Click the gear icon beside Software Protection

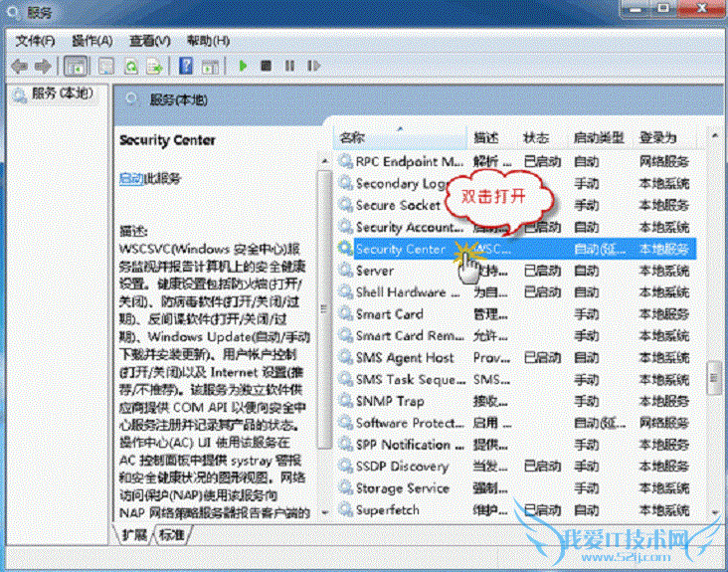pos(345,423)
